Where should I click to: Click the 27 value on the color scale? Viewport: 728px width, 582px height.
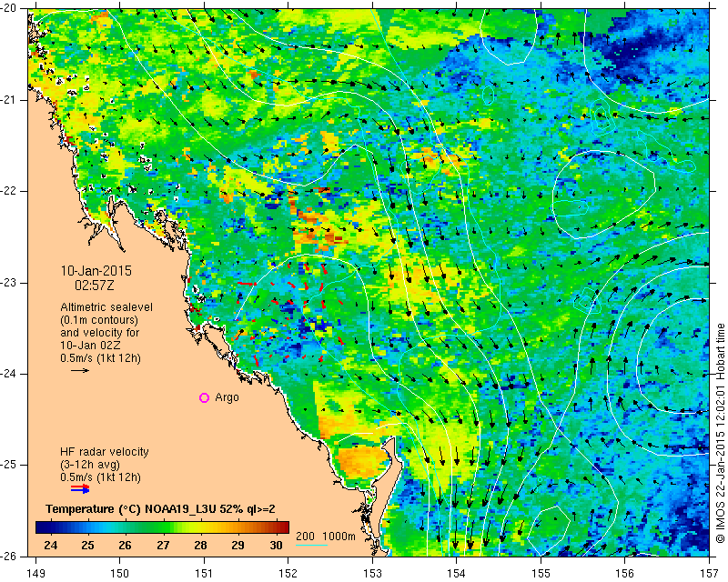pos(163,545)
